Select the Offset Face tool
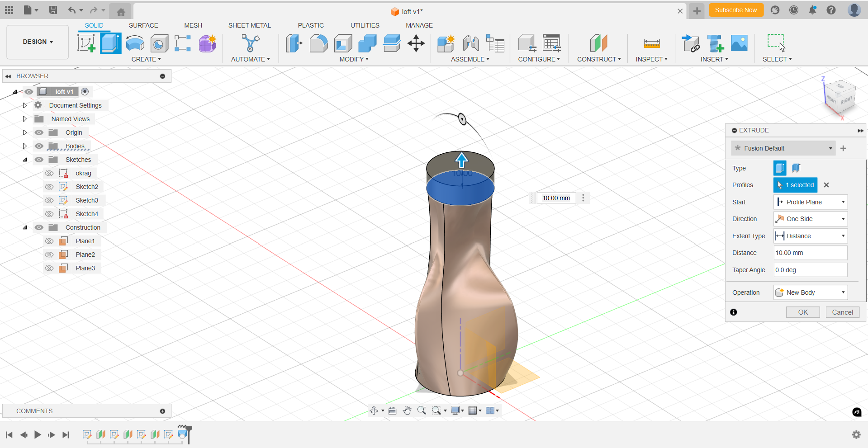The height and width of the screenshot is (448, 868). (x=392, y=43)
